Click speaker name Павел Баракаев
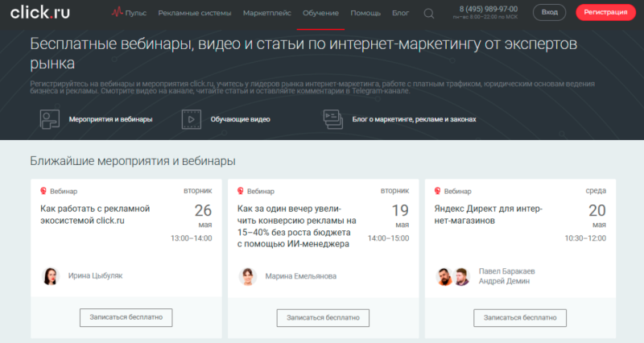The width and height of the screenshot is (644, 343). point(507,271)
